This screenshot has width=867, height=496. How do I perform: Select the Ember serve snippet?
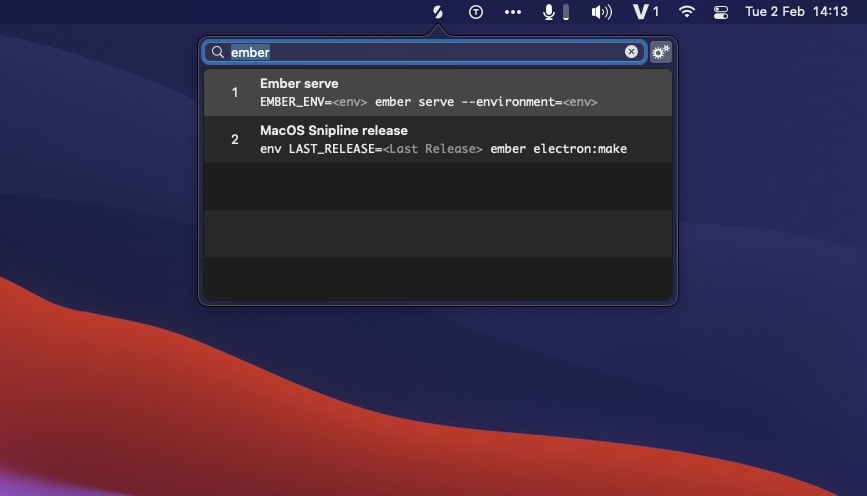click(x=438, y=92)
